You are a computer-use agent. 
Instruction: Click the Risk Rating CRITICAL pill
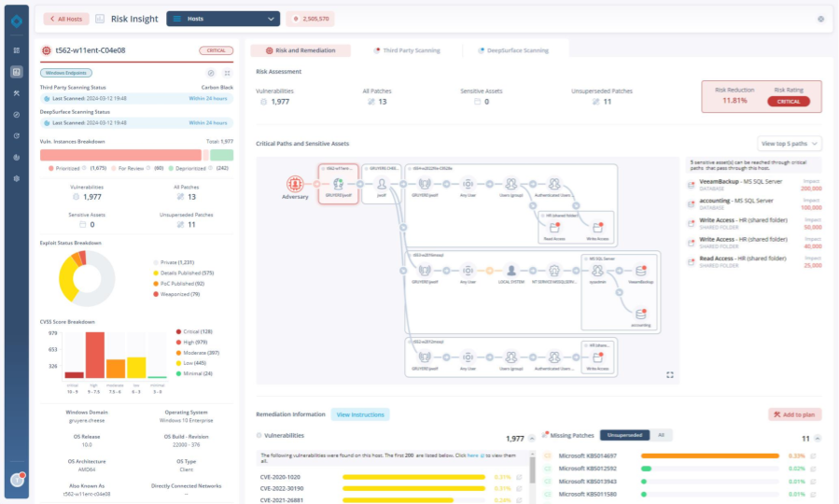[x=789, y=102]
